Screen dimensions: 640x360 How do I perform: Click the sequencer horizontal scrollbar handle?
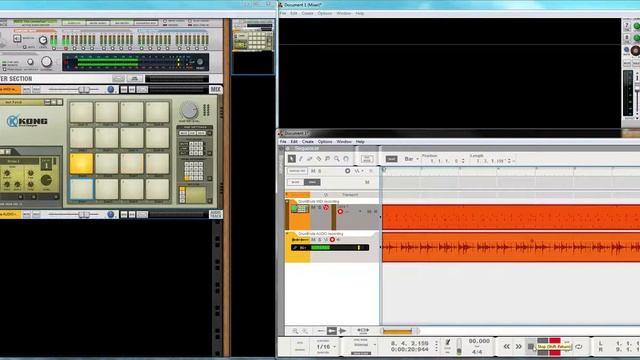tap(398, 331)
